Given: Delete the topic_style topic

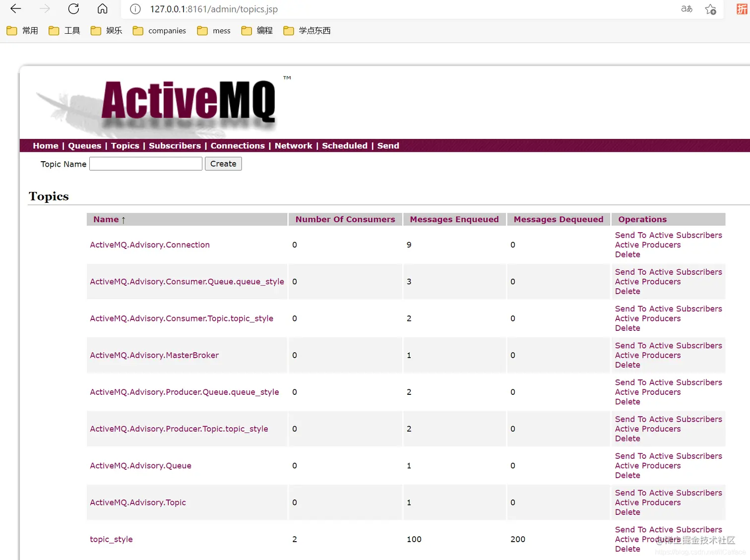Looking at the screenshot, I should pyautogui.click(x=627, y=549).
